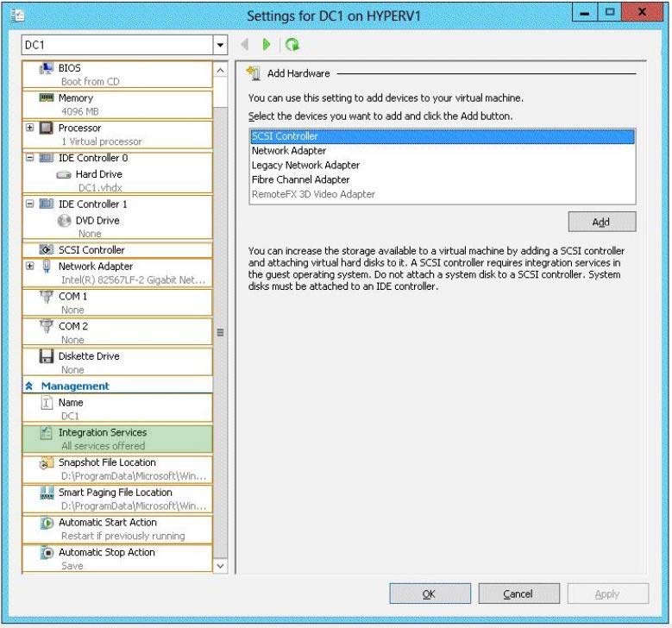This screenshot has height=628, width=672.
Task: Click the tree scrollbar down arrow
Action: (220, 566)
